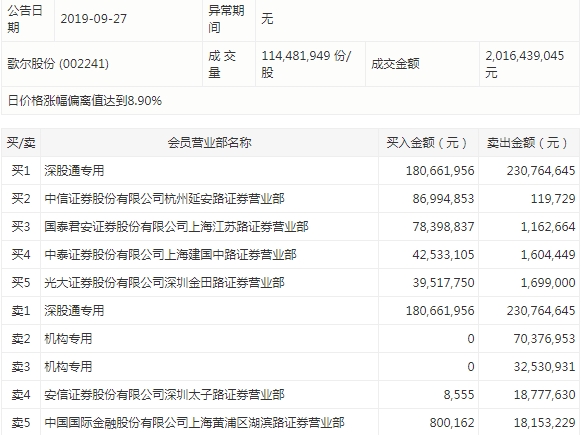Select the value 800,162

pyautogui.click(x=452, y=423)
